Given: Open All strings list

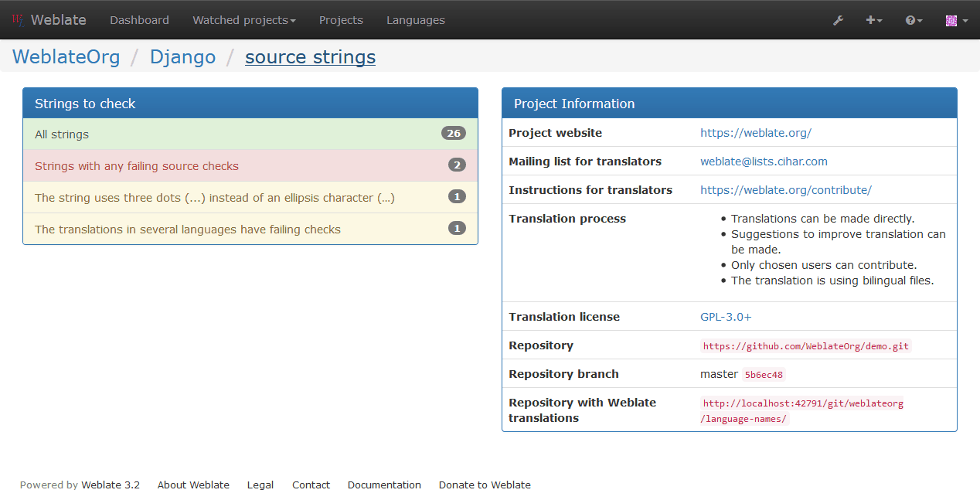Looking at the screenshot, I should (x=250, y=134).
